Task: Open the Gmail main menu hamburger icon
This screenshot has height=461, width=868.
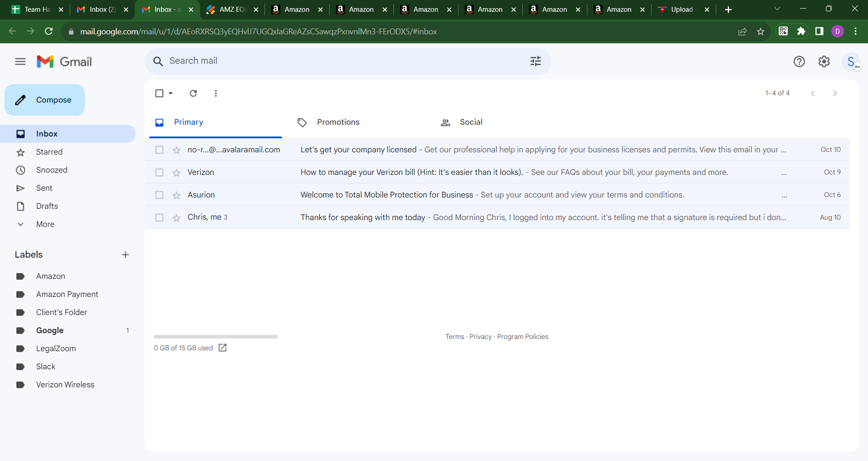Action: [20, 61]
